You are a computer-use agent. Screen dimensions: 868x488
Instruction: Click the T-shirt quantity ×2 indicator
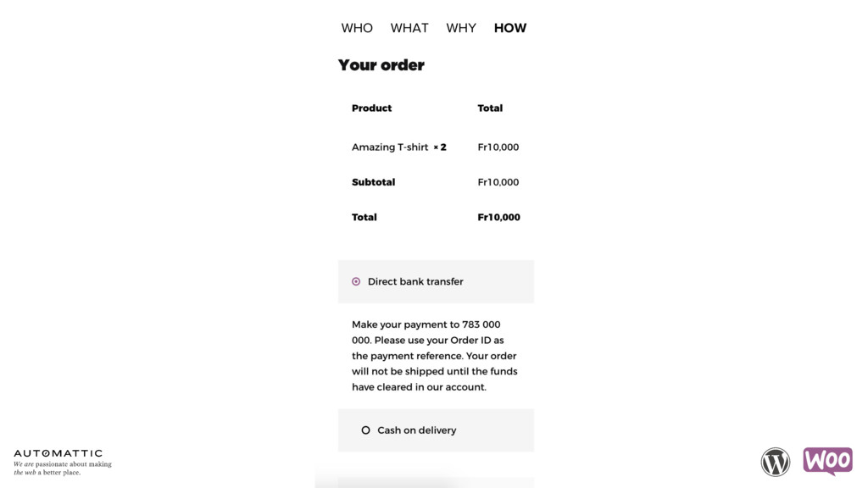coord(440,147)
